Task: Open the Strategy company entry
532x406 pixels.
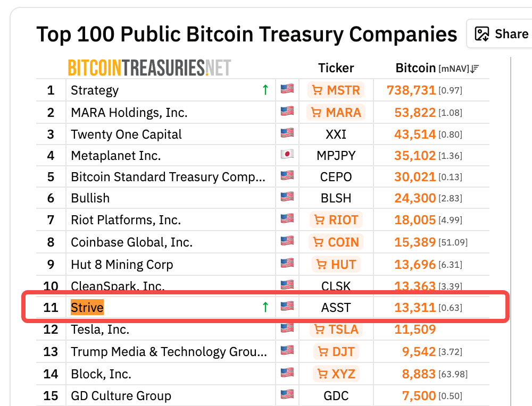Action: [95, 90]
